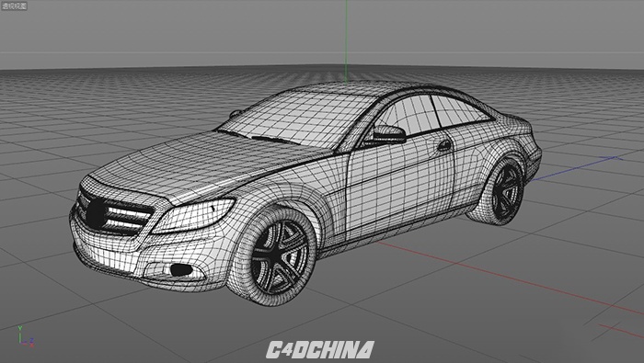The width and height of the screenshot is (644, 363).
Task: Click the XYZ axis orientation indicator
Action: point(26,336)
